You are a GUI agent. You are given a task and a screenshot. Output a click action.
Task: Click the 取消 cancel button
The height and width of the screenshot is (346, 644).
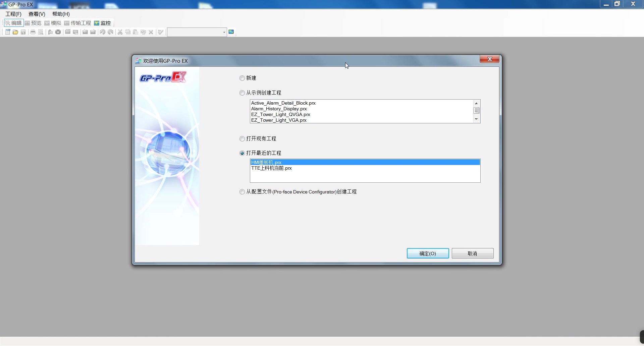(x=472, y=253)
